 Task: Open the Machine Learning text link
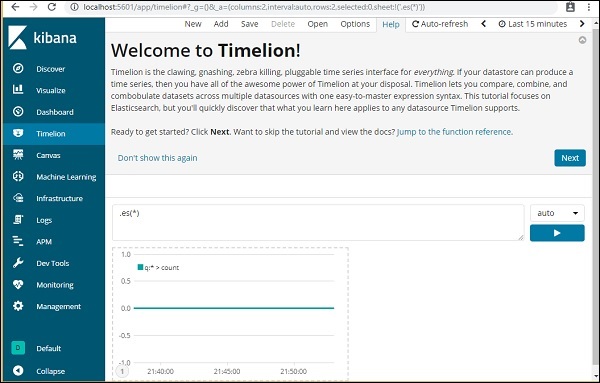click(x=66, y=177)
